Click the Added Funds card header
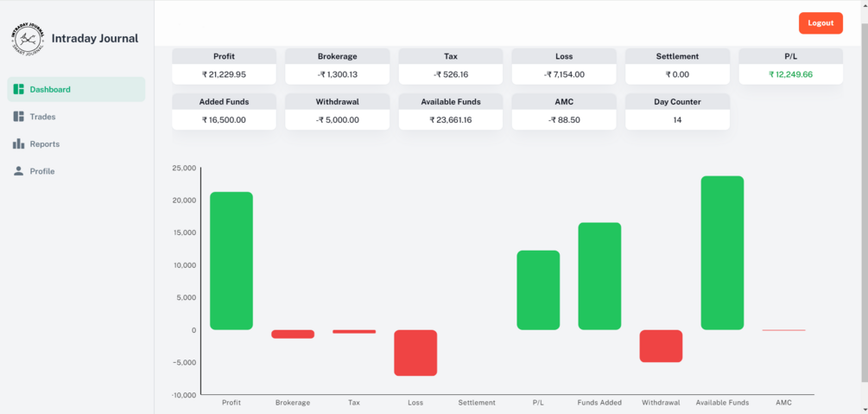 click(x=224, y=101)
